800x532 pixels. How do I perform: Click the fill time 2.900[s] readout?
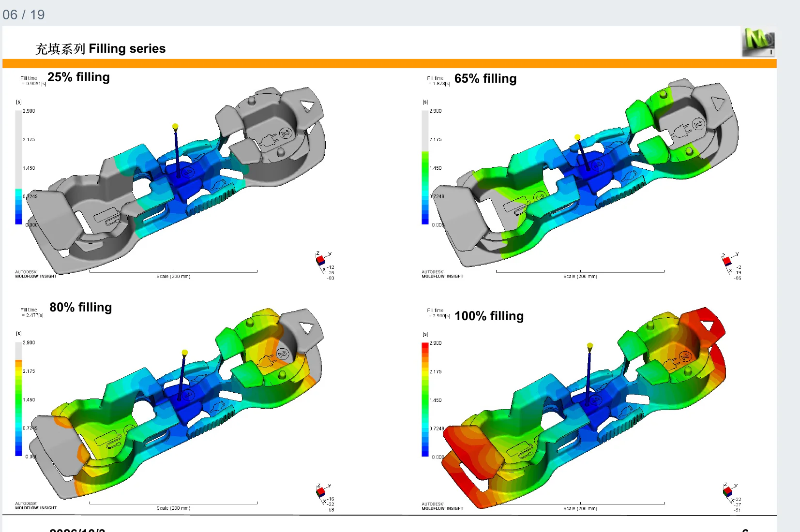coord(438,313)
